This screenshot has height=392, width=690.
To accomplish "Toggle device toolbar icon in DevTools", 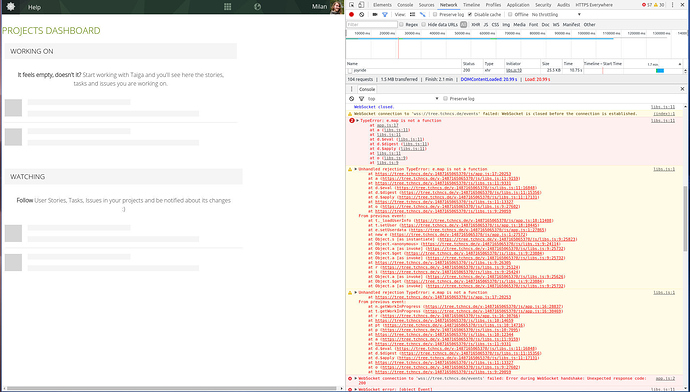I will (x=361, y=5).
